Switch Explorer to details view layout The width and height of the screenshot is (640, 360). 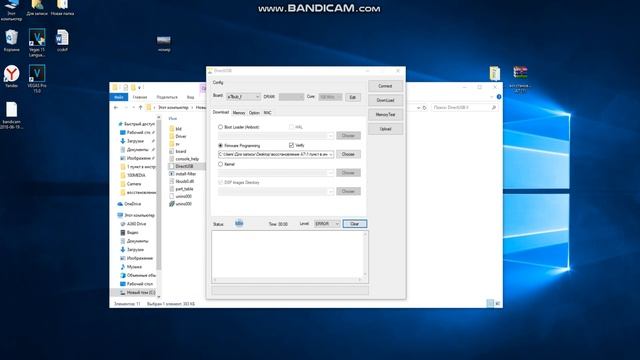(490, 303)
